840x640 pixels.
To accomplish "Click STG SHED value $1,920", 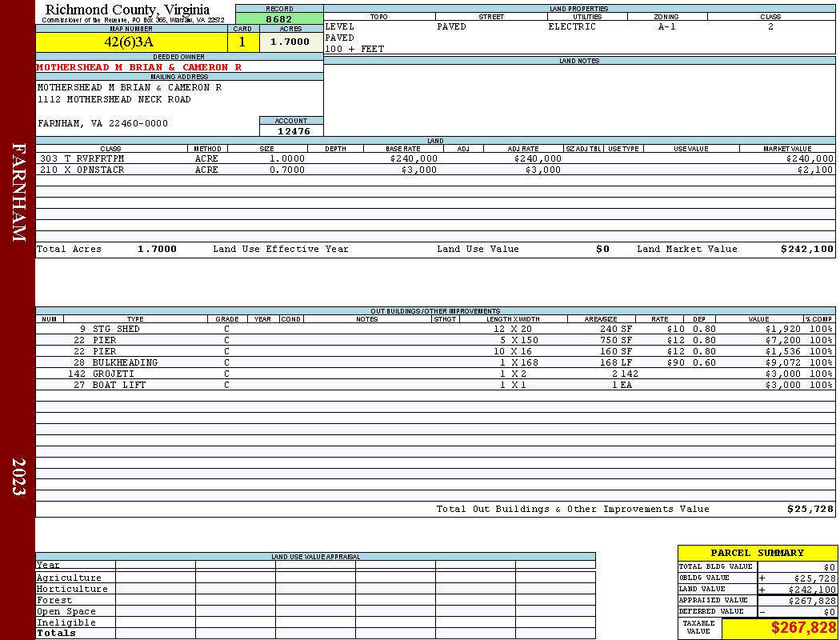I will click(x=782, y=330).
